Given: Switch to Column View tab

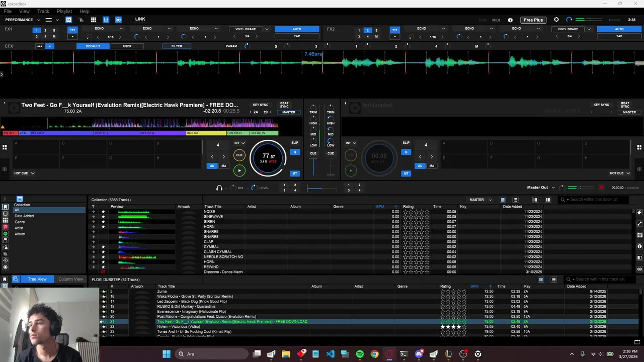Looking at the screenshot, I should [x=70, y=279].
